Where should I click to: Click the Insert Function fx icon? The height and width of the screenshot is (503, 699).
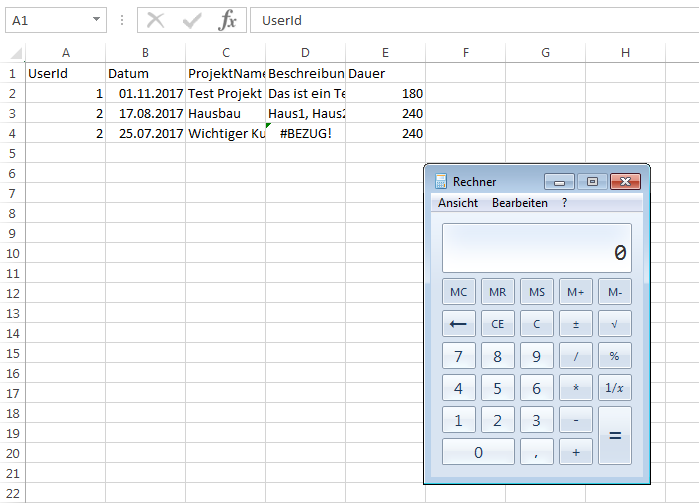[227, 20]
